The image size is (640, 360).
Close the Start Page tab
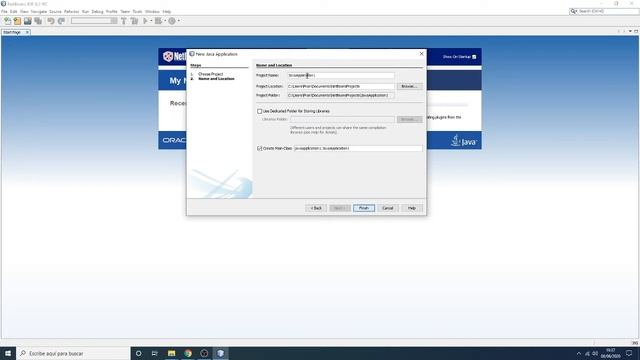27,32
